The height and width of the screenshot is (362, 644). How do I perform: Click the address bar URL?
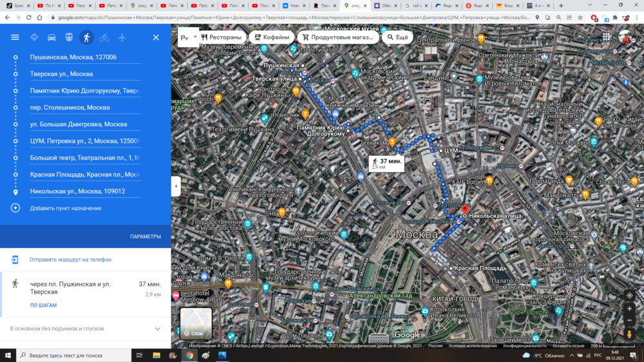tap(294, 17)
